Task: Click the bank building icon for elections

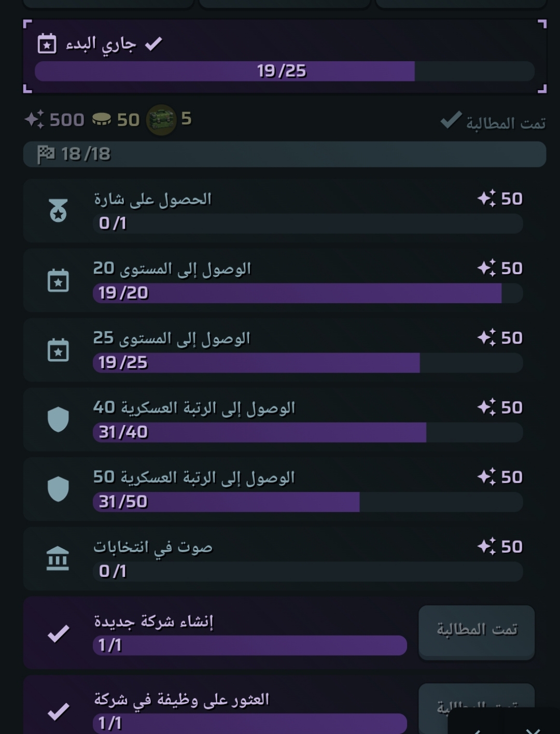Action: click(x=58, y=558)
